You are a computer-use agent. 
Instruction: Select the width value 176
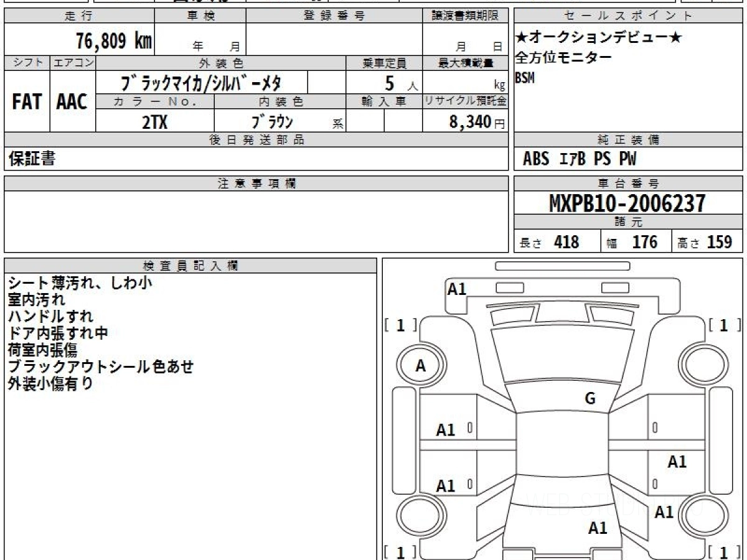pos(645,241)
